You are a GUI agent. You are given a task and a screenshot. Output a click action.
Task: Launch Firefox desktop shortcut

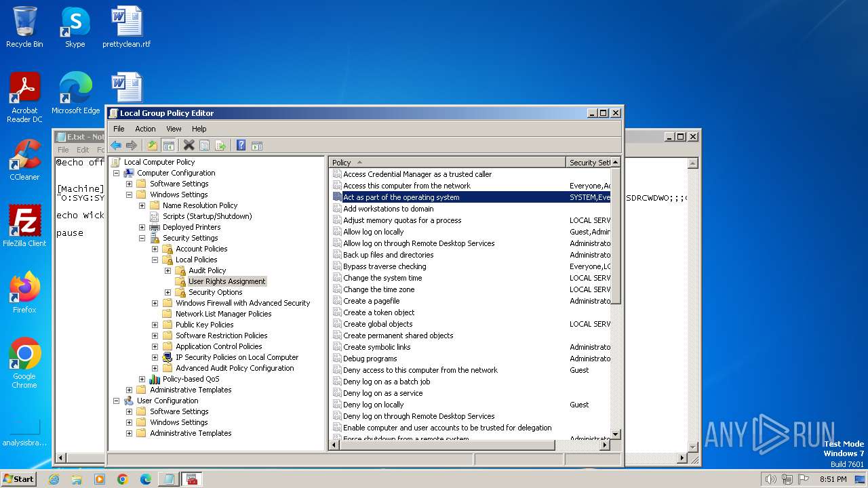pyautogui.click(x=24, y=293)
